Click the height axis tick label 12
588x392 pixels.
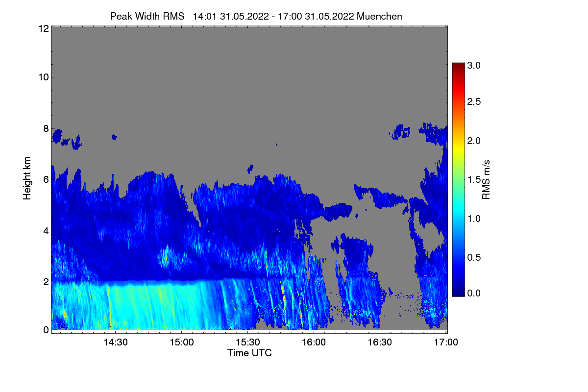point(43,28)
